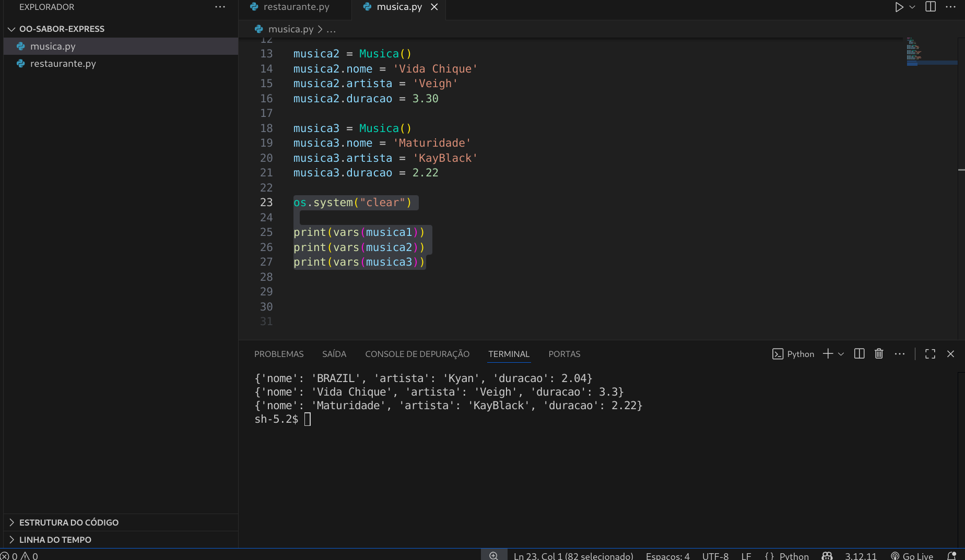Collapse the OO-SABOR-EXPRESS folder section

pos(11,29)
